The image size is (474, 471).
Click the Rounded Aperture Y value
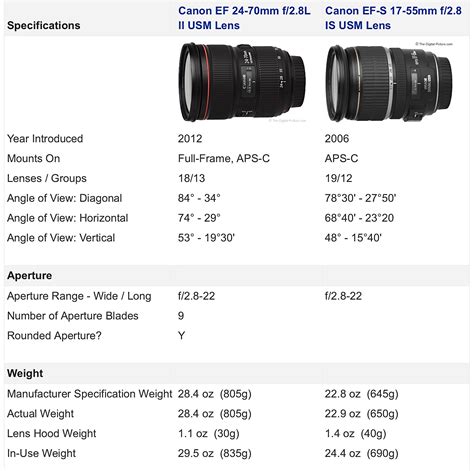point(181,335)
